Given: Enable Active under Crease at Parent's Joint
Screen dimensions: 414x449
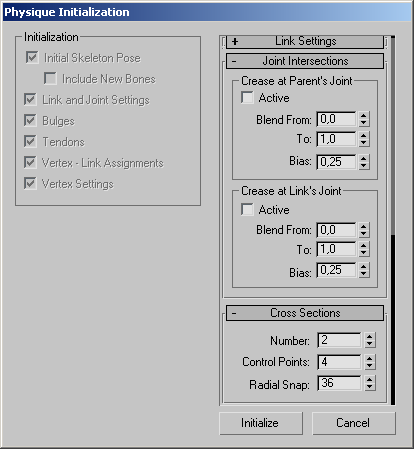Looking at the screenshot, I should (x=247, y=98).
